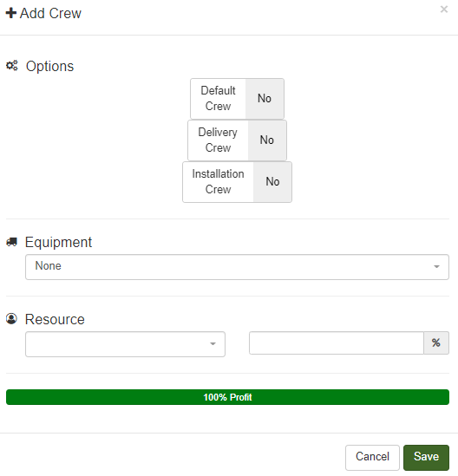Click the Resource section heading
This screenshot has width=458, height=476.
click(x=55, y=319)
